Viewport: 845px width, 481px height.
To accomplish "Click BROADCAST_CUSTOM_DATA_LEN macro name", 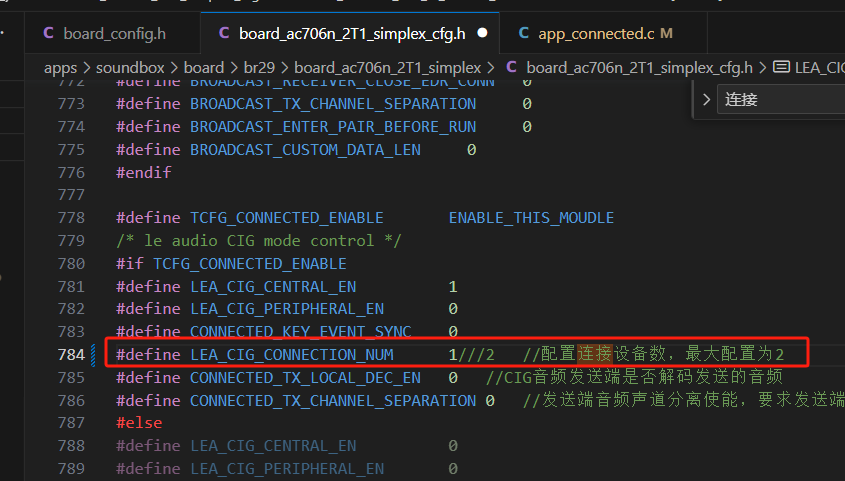I will coord(305,150).
